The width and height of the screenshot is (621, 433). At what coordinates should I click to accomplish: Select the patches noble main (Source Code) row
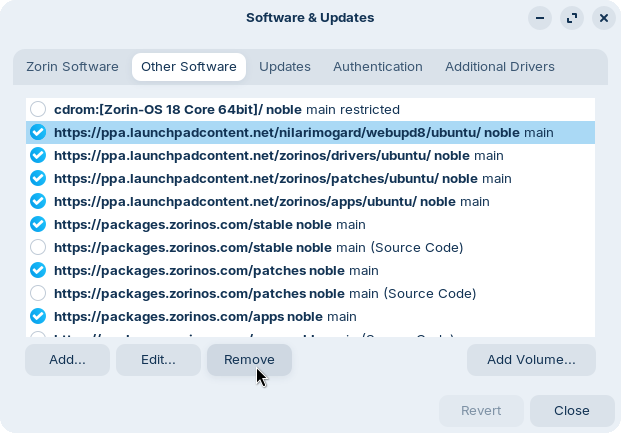pyautogui.click(x=310, y=293)
